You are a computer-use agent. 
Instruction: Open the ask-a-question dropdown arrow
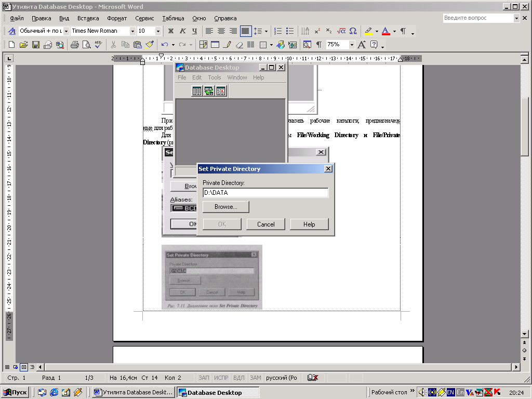click(516, 18)
